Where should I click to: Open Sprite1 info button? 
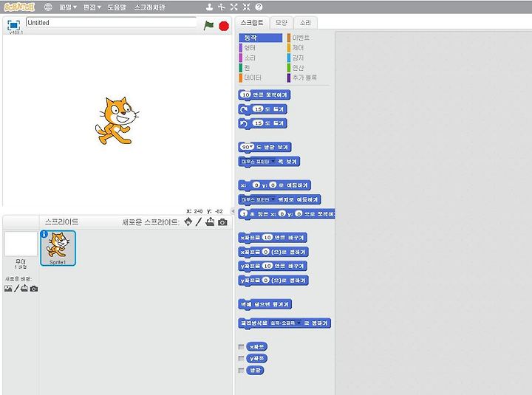pos(44,234)
